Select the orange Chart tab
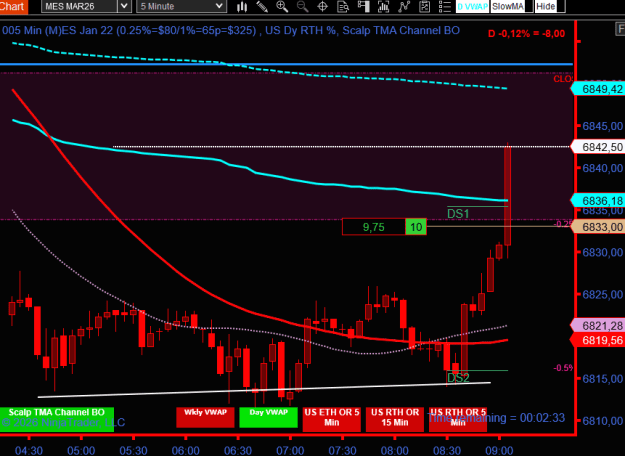This screenshot has width=625, height=456. click(x=14, y=6)
